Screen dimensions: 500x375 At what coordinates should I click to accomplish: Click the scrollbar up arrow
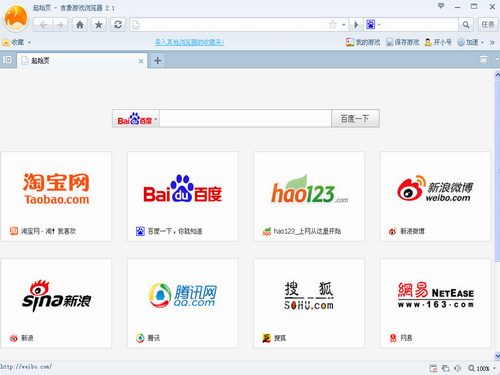[497, 75]
